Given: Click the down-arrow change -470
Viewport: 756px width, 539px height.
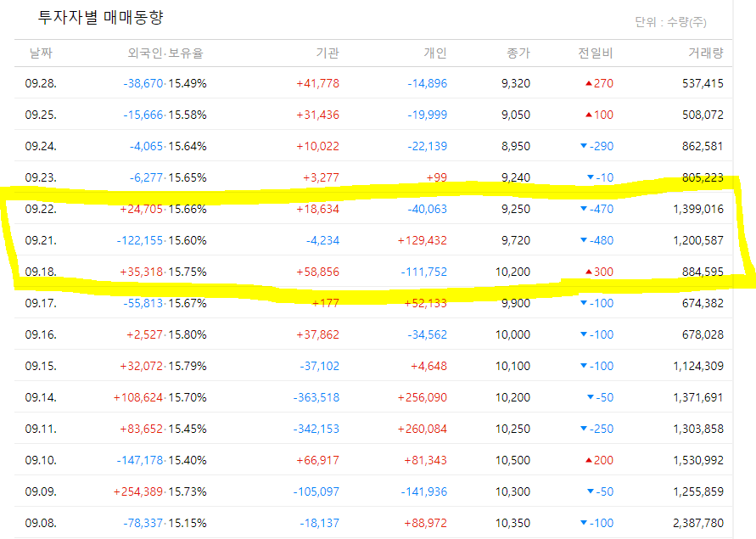Looking at the screenshot, I should (x=596, y=209).
